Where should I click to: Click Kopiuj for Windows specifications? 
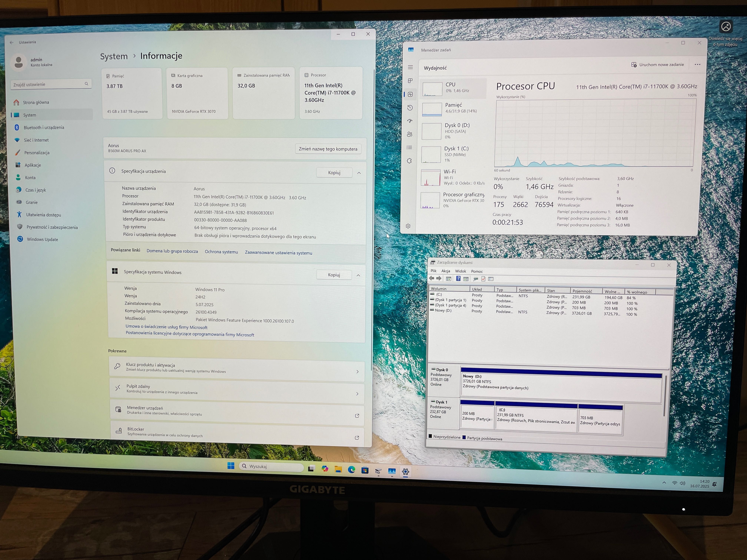(334, 275)
